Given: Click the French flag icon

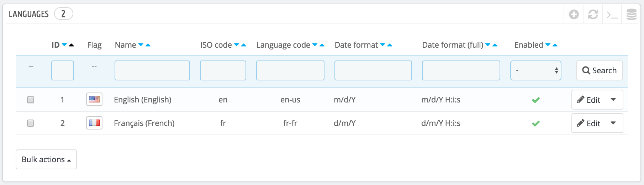Looking at the screenshot, I should 94,123.
